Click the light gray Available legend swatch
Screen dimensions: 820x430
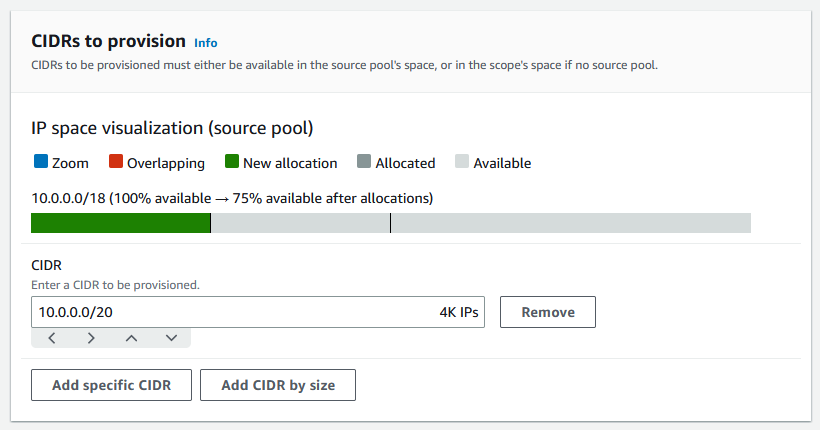click(x=462, y=161)
